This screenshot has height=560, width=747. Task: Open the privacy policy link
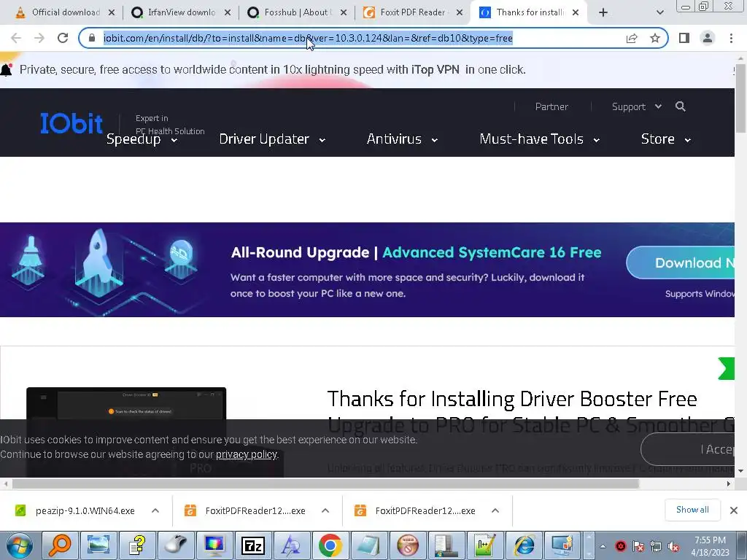point(247,454)
